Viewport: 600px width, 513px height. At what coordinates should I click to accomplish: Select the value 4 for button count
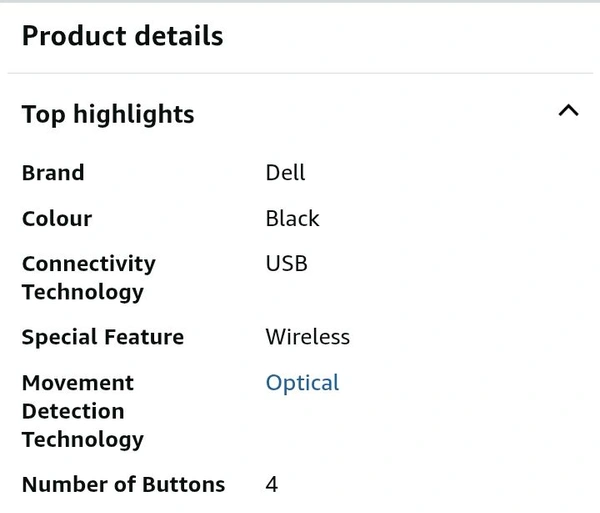272,485
